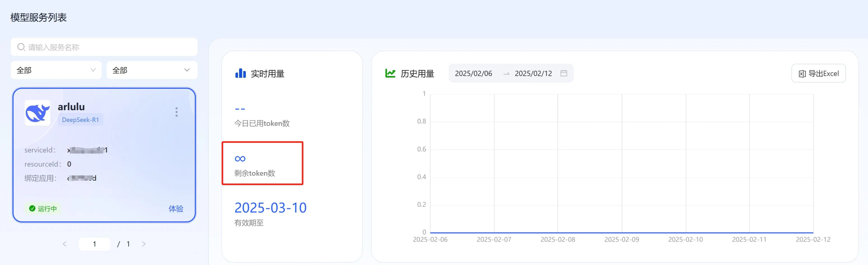868x265 pixels.
Task: Focus the service name search field
Action: tap(108, 47)
